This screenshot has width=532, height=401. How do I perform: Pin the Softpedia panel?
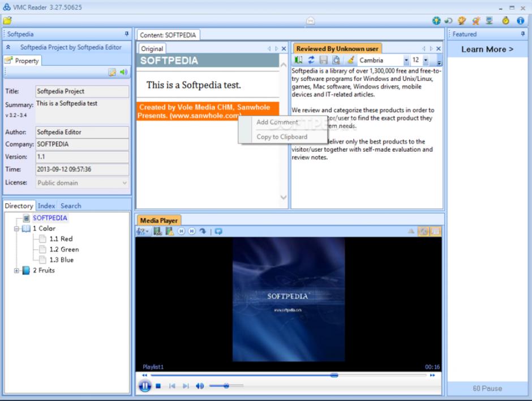[x=127, y=33]
